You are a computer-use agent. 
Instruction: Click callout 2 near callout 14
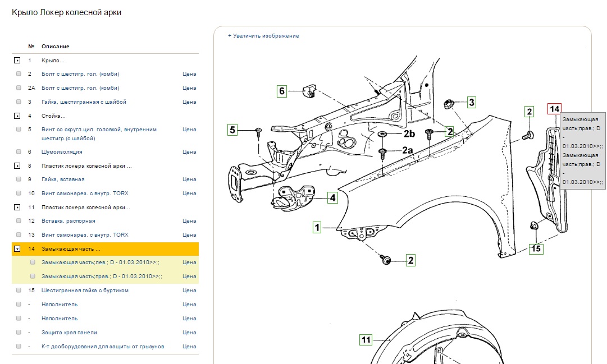pyautogui.click(x=529, y=112)
